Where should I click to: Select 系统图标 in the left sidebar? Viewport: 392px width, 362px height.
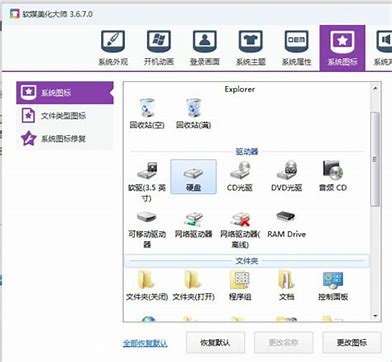click(x=65, y=93)
